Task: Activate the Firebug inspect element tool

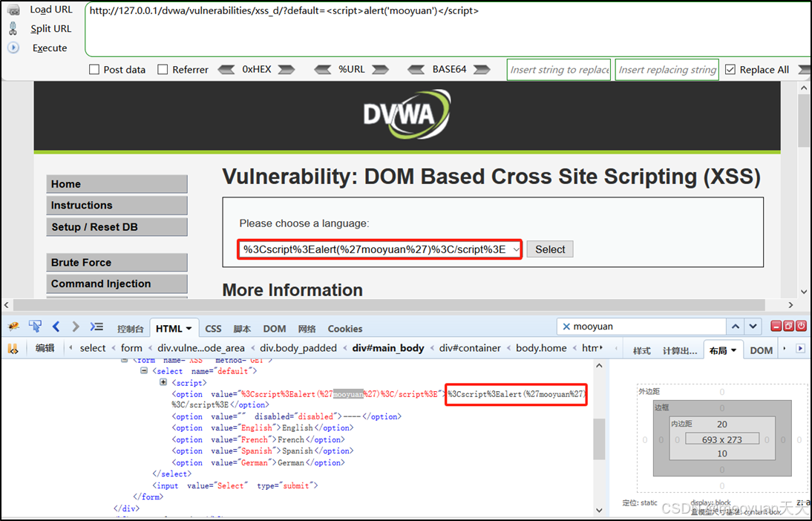Action: (35, 327)
